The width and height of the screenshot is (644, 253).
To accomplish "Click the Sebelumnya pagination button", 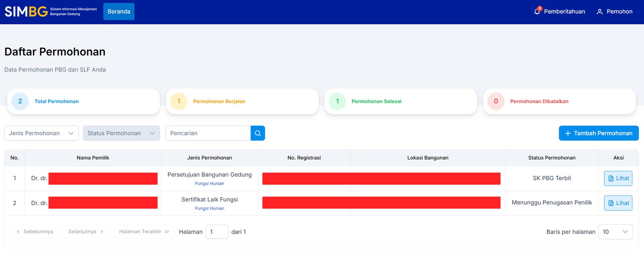I will pyautogui.click(x=35, y=232).
